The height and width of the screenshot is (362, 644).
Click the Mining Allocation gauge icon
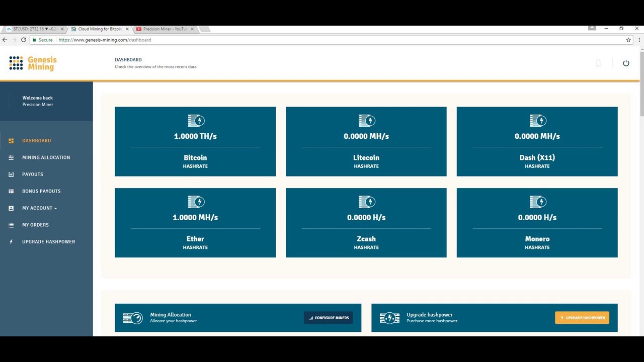(x=133, y=318)
